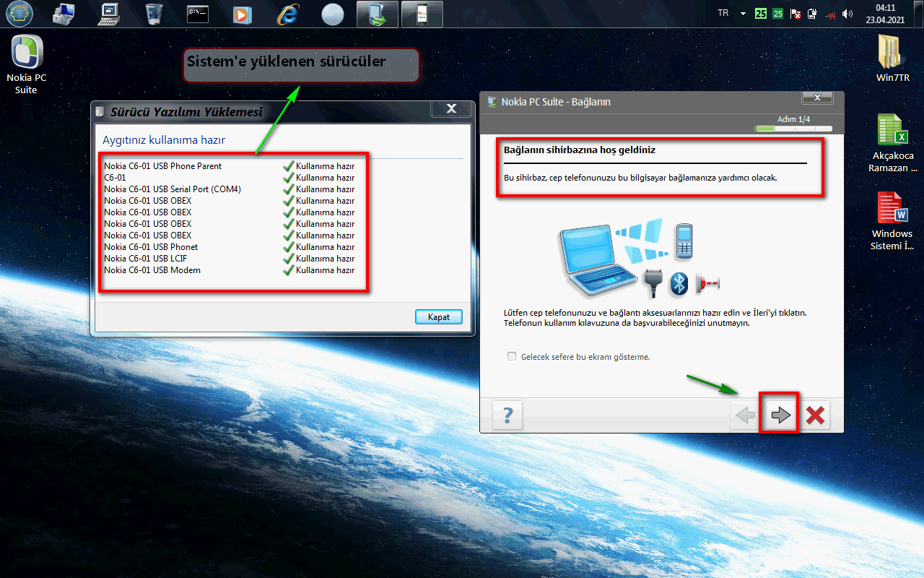Image resolution: width=924 pixels, height=578 pixels.
Task: Click the USB cable connector picture
Action: 653,283
